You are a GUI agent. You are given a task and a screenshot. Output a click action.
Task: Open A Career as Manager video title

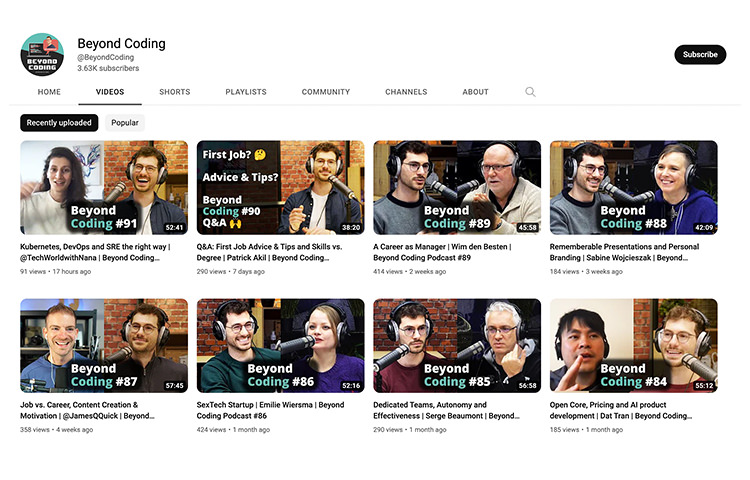(442, 252)
